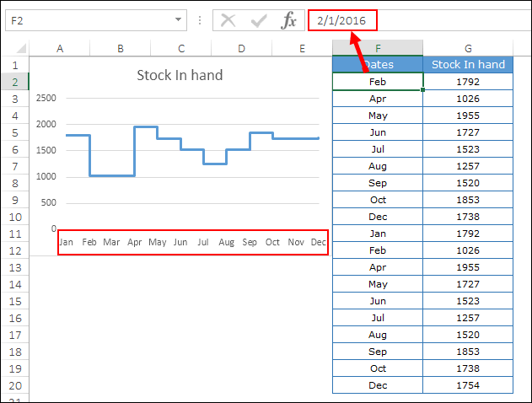Click the Enter checkmark icon in the formula bar
532x403 pixels.
259,21
